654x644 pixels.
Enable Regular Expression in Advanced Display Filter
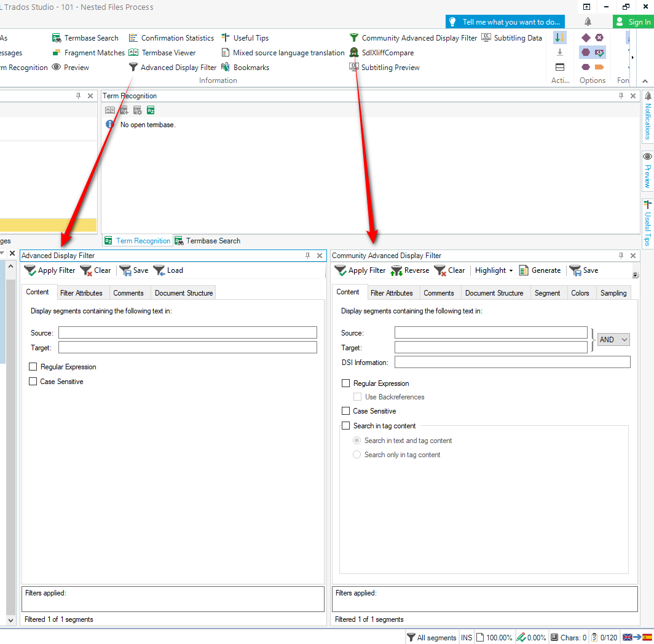pos(33,366)
